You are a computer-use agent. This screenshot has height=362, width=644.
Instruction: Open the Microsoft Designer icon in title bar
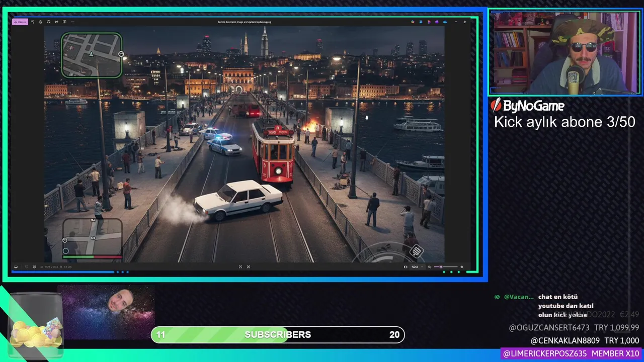pos(413,22)
